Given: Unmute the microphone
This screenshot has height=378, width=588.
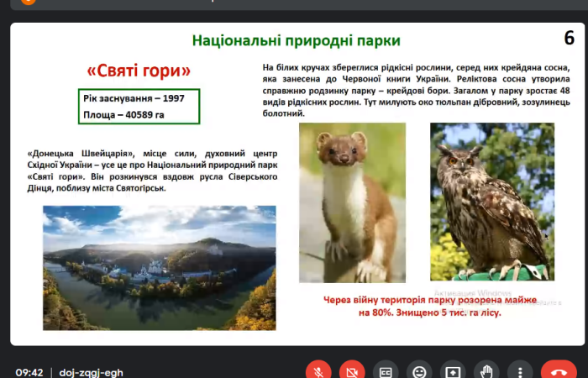Looking at the screenshot, I should (x=319, y=371).
